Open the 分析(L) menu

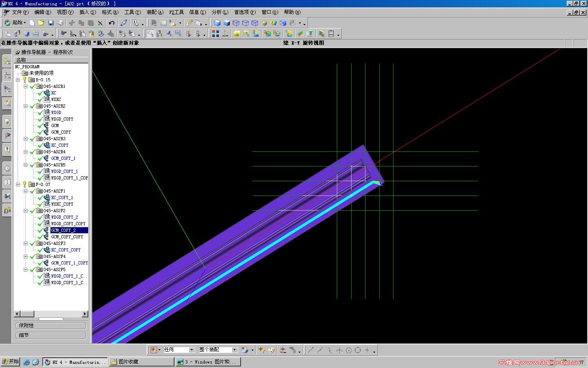pos(220,12)
